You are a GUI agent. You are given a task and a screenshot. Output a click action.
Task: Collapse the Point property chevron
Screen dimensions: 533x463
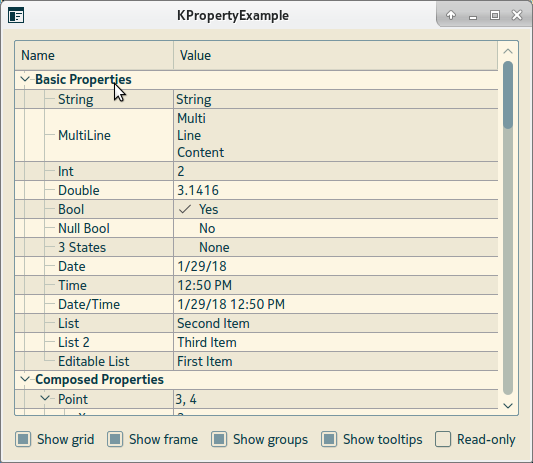pyautogui.click(x=45, y=398)
